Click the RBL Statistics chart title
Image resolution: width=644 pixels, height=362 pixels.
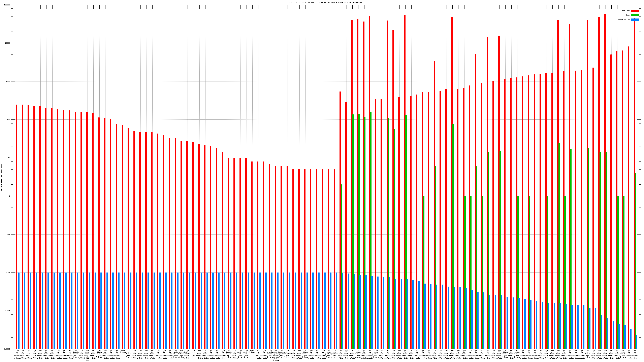click(x=325, y=2)
